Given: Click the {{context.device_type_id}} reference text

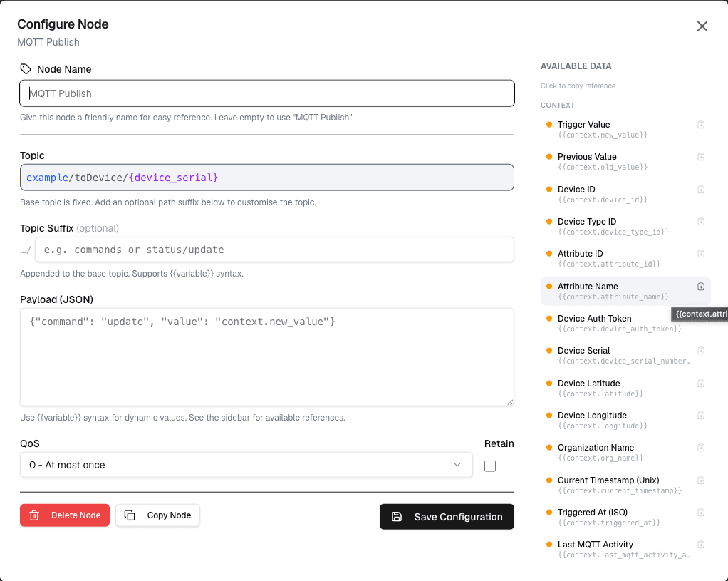Looking at the screenshot, I should 613,232.
